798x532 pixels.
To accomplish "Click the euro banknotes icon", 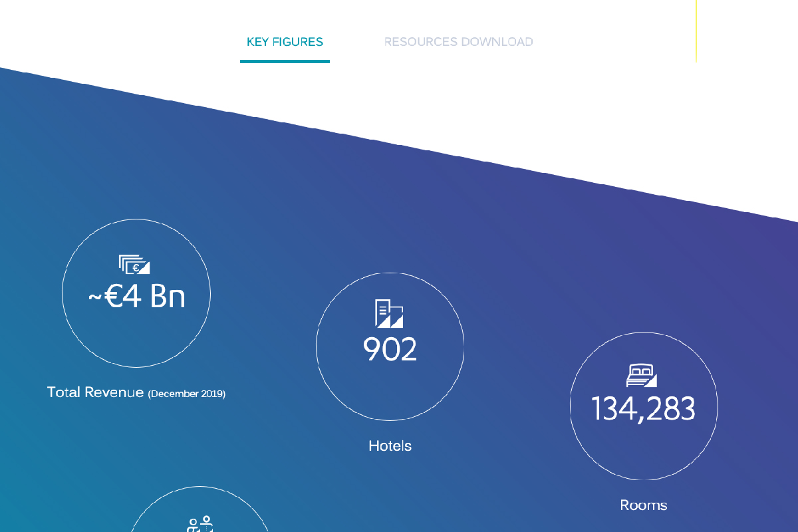I will coord(135,264).
